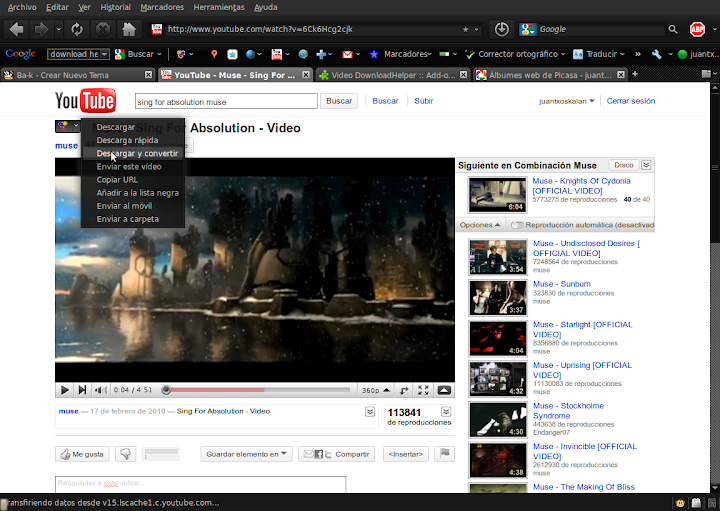Open the Historial menu
The width and height of the screenshot is (720, 511).
[x=115, y=7]
